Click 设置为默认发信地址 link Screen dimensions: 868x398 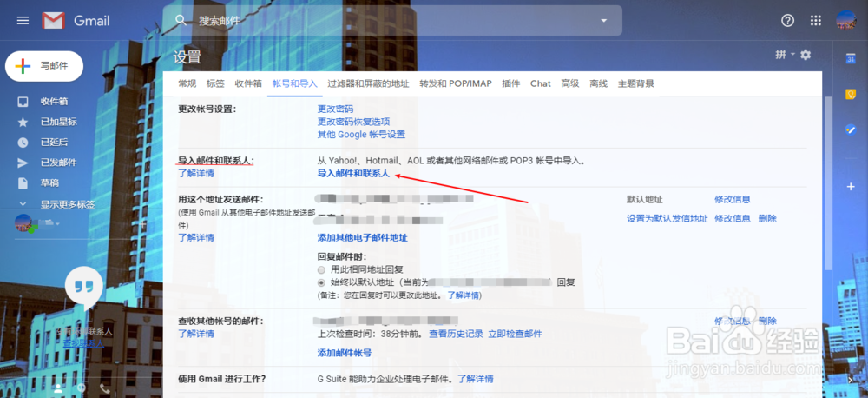667,218
